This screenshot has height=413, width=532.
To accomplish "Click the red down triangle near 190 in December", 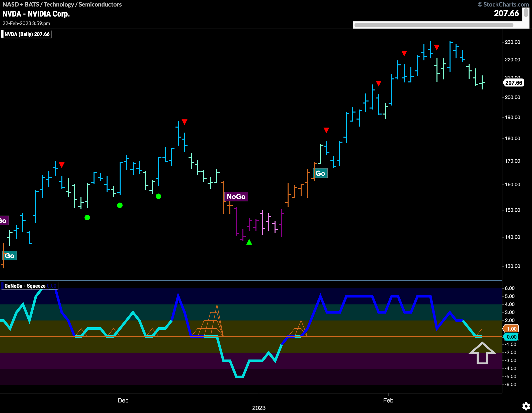I will (185, 122).
